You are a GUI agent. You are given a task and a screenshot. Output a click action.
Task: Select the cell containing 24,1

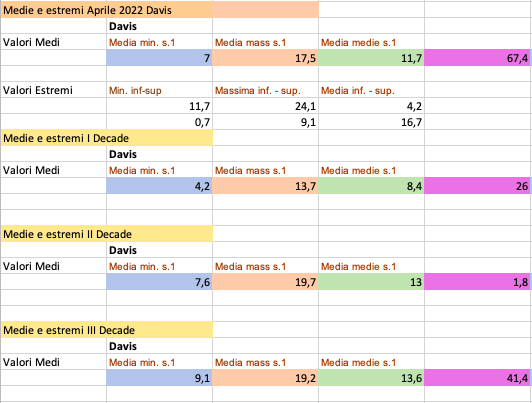(266, 106)
